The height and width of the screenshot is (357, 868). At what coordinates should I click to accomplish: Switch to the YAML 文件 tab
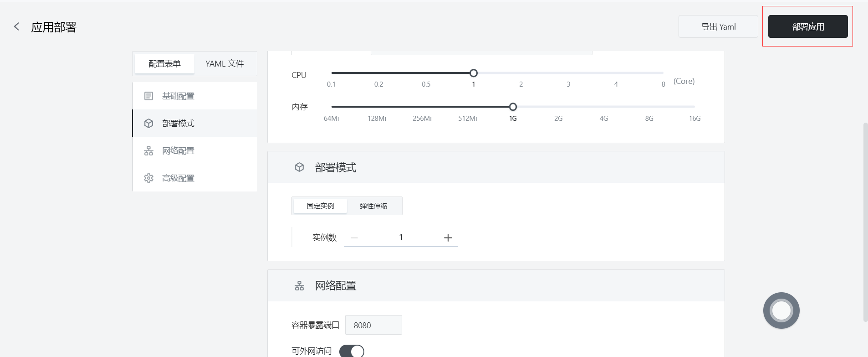coord(225,64)
